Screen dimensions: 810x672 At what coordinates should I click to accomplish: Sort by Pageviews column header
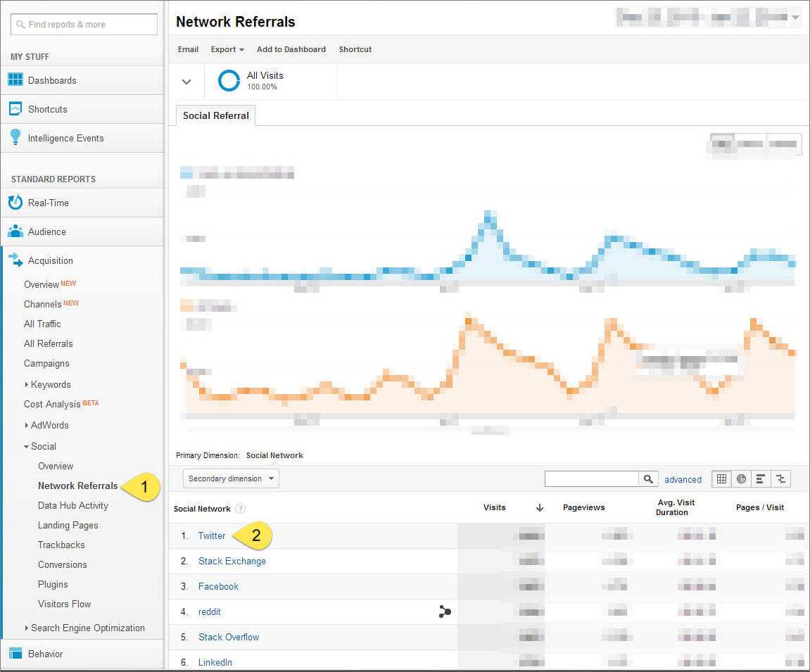583,507
